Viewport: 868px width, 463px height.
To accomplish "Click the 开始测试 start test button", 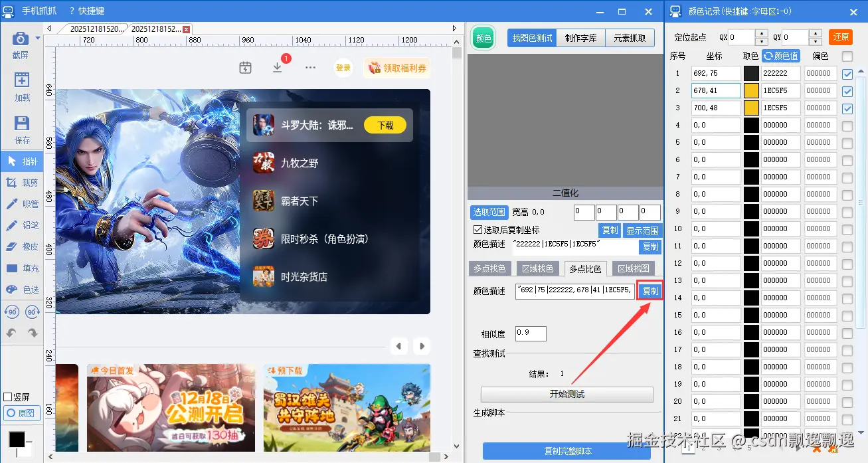I will (x=567, y=394).
